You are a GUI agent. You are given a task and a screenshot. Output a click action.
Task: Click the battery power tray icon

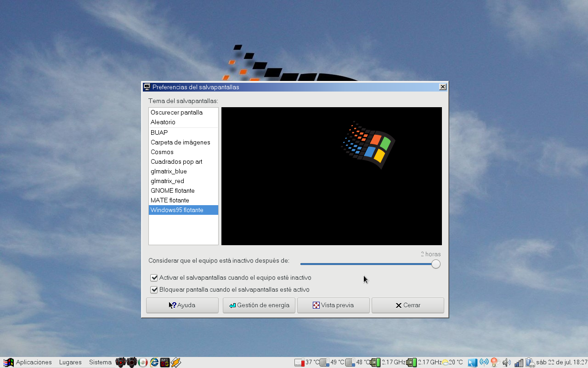(530, 362)
